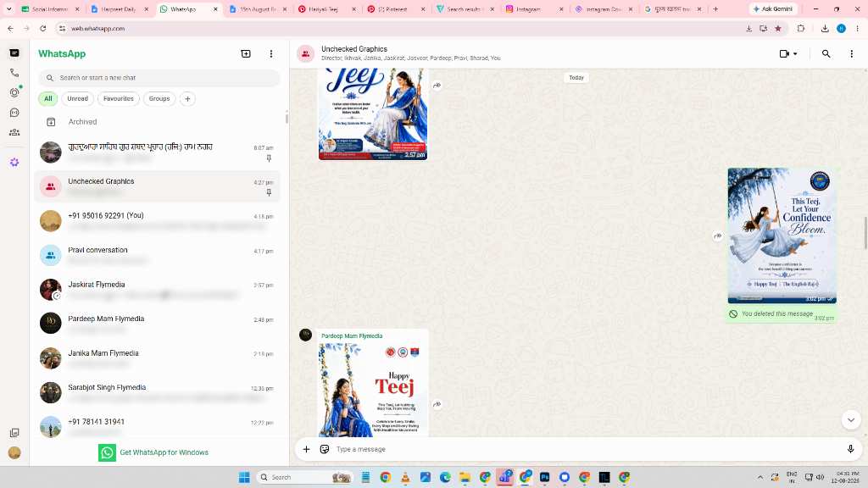
Task: Open the emoji and sticker picker
Action: click(x=325, y=449)
